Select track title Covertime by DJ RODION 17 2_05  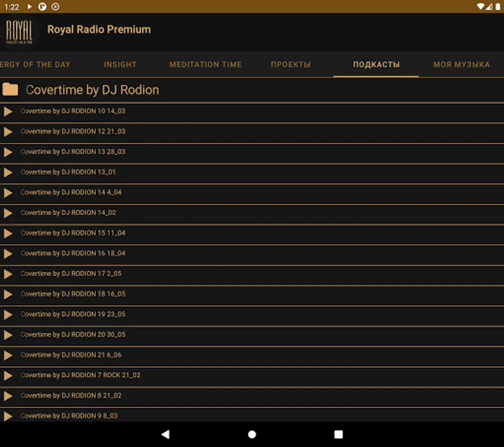[71, 274]
